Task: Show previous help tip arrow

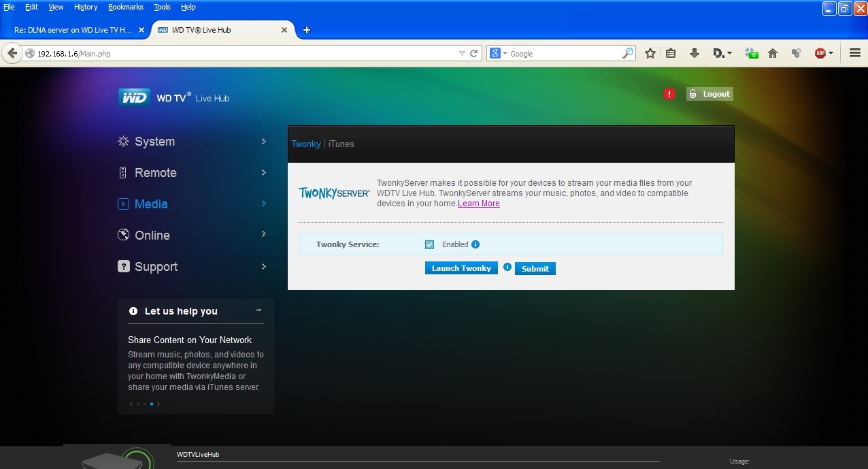Action: (131, 404)
